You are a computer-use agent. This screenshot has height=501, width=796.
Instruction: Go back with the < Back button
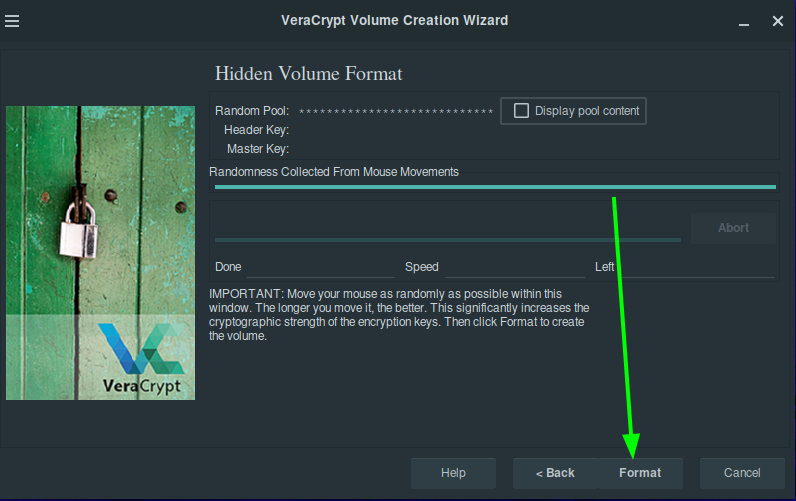(x=555, y=473)
